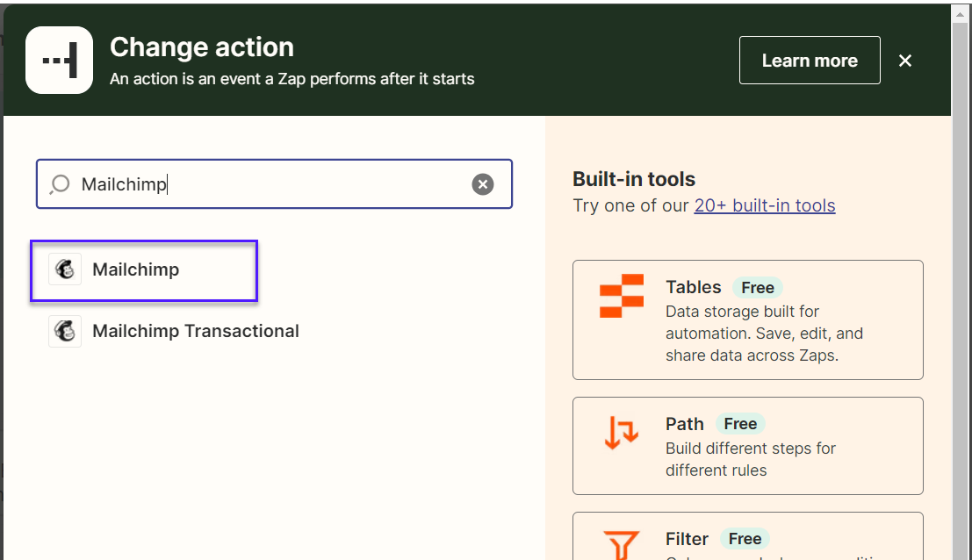Image resolution: width=972 pixels, height=560 pixels.
Task: Click the Free badge next to Path
Action: [740, 424]
